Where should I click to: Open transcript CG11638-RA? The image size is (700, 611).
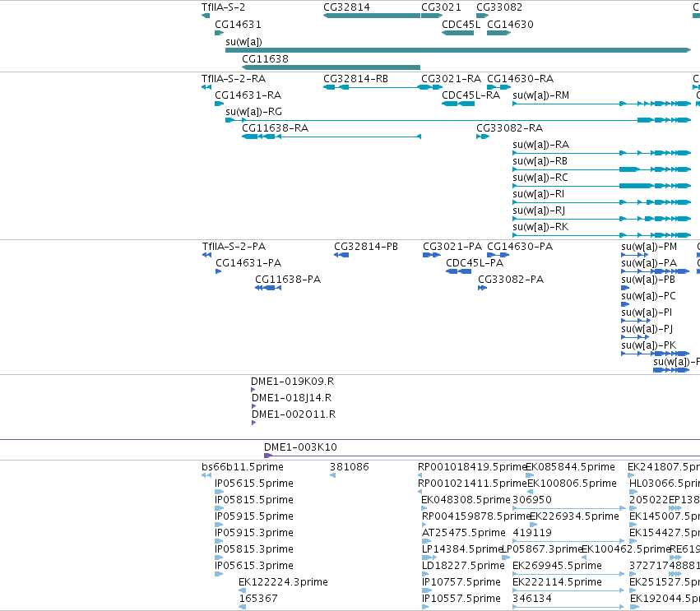[275, 128]
